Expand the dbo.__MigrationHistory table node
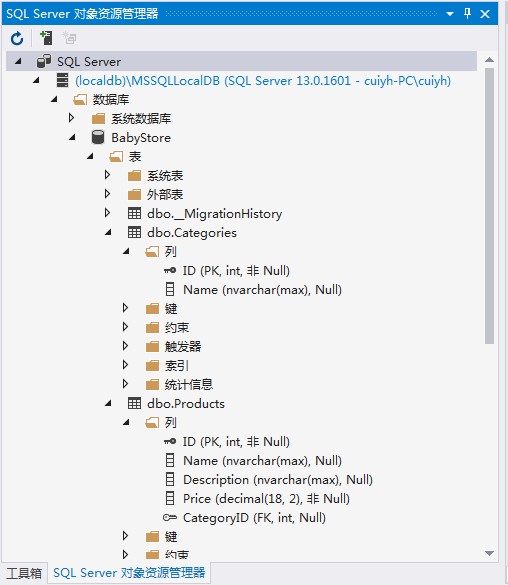 point(107,213)
